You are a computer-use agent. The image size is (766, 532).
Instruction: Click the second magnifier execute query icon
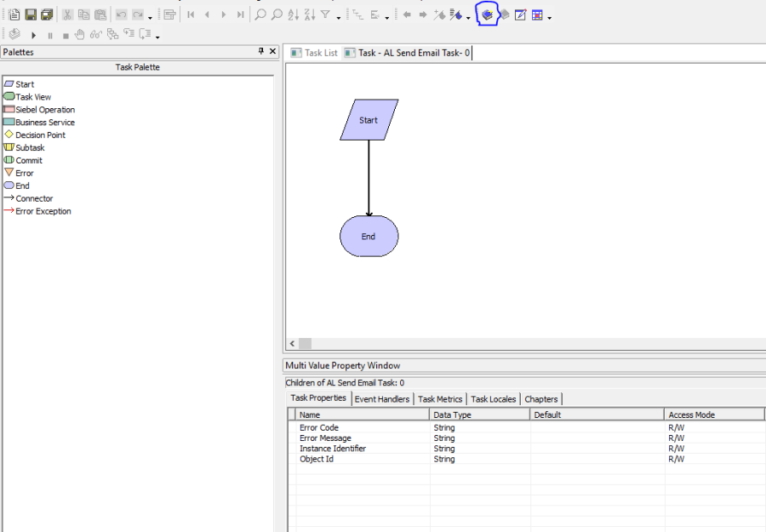click(277, 15)
